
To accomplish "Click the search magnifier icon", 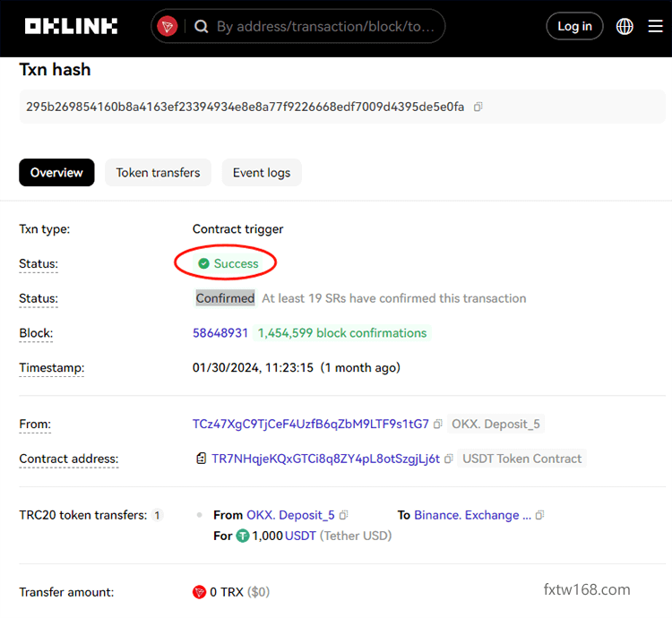I will point(202,27).
